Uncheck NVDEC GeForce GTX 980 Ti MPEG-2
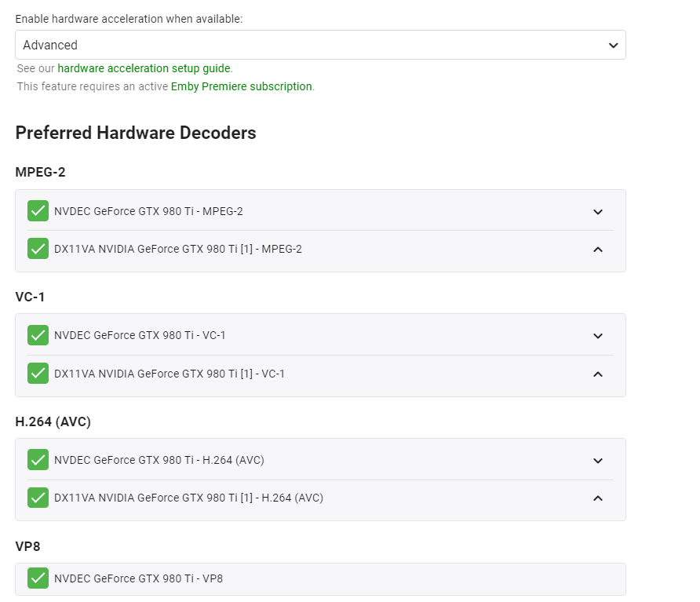The image size is (700, 602). 38,211
